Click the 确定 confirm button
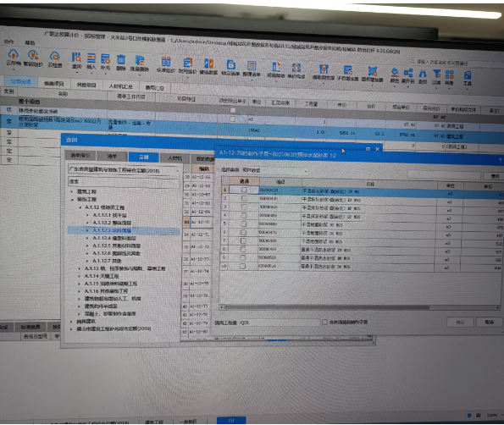 [x=460, y=322]
